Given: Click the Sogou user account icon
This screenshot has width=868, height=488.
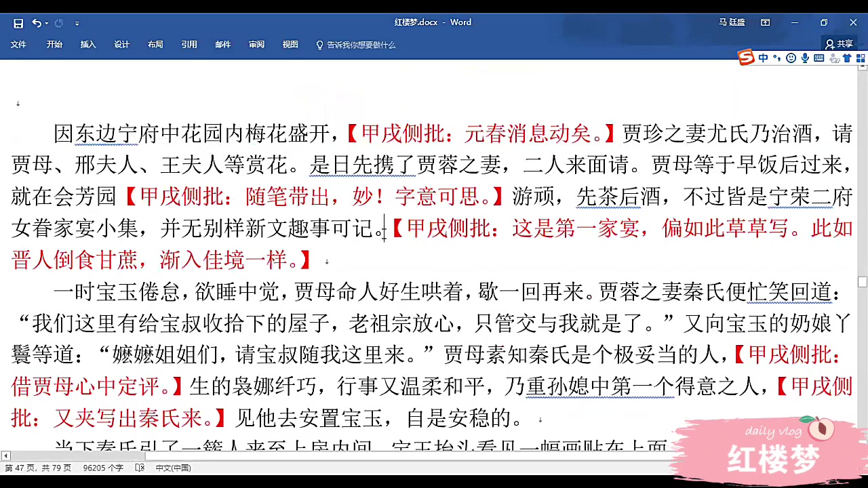Looking at the screenshot, I should coord(834,58).
